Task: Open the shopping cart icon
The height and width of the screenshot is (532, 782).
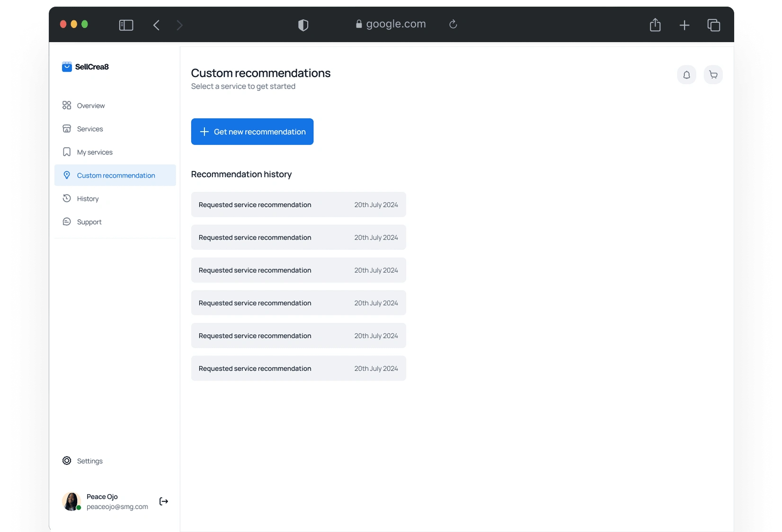Action: pos(713,75)
